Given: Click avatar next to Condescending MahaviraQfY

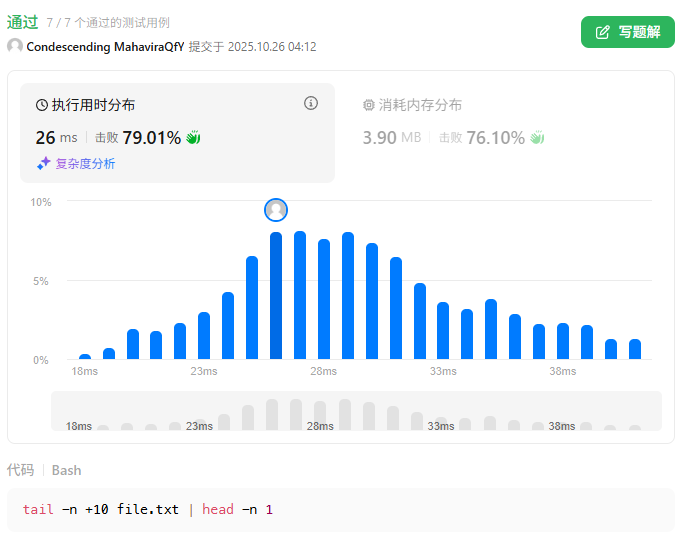Looking at the screenshot, I should [x=15, y=46].
